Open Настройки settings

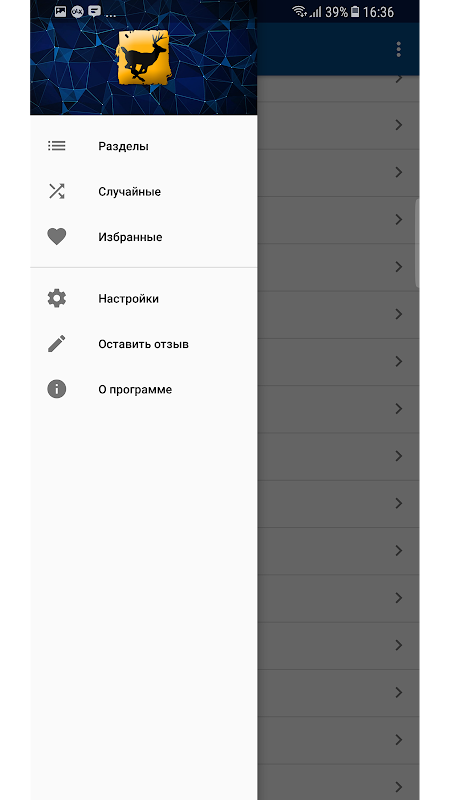click(x=143, y=298)
